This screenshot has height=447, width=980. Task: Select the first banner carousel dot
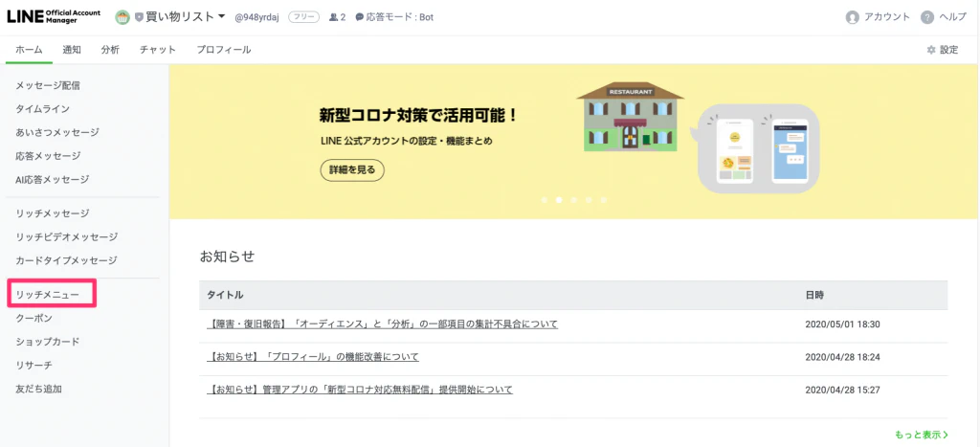544,200
